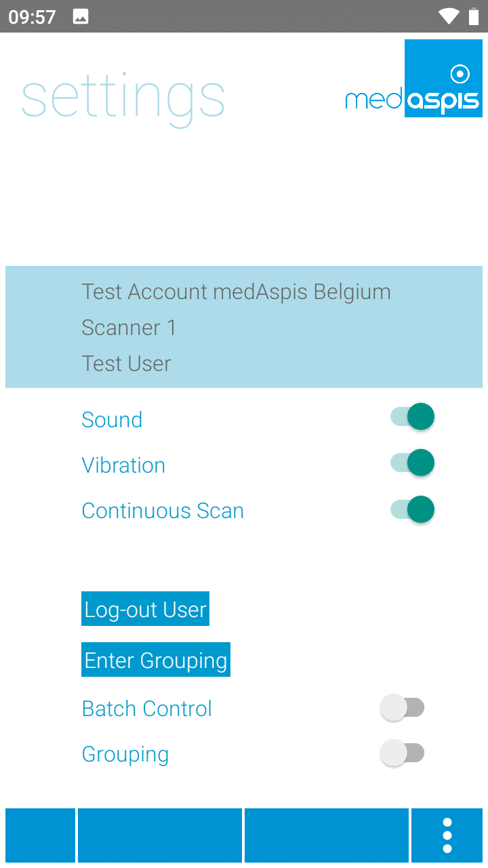Click the first blue button in bottom bar

click(x=39, y=835)
